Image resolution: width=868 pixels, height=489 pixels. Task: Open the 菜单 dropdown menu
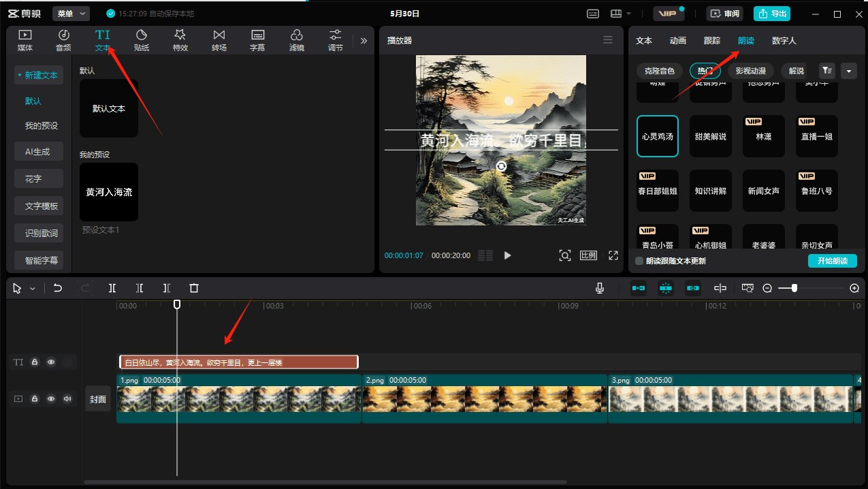71,14
